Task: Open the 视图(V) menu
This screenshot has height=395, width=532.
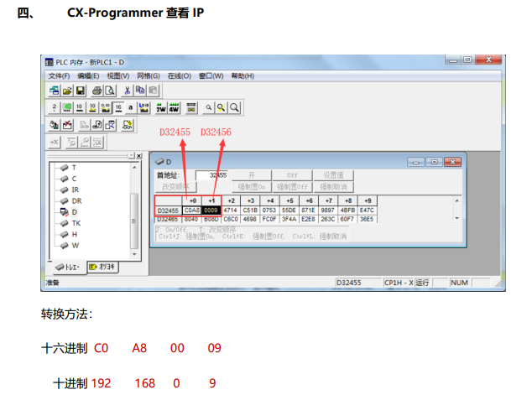Action: 118,76
